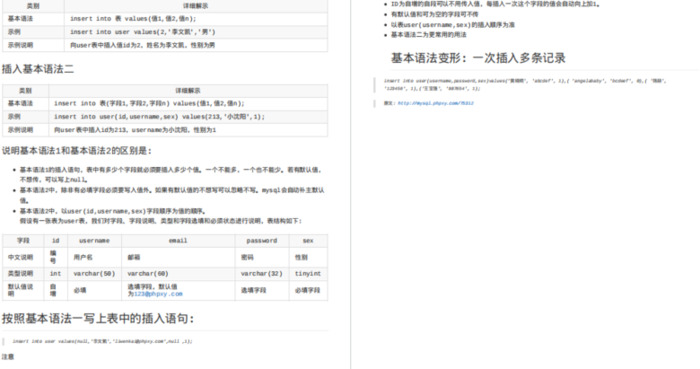Screen dimensions: 700x369
Task: Select multi-record 'insert into user(username,password,sex)' code
Action: [525, 85]
